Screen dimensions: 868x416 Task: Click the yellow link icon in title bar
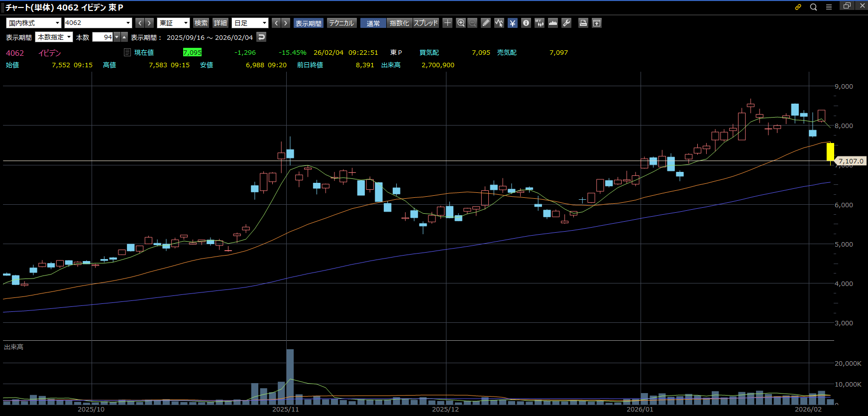pyautogui.click(x=798, y=7)
